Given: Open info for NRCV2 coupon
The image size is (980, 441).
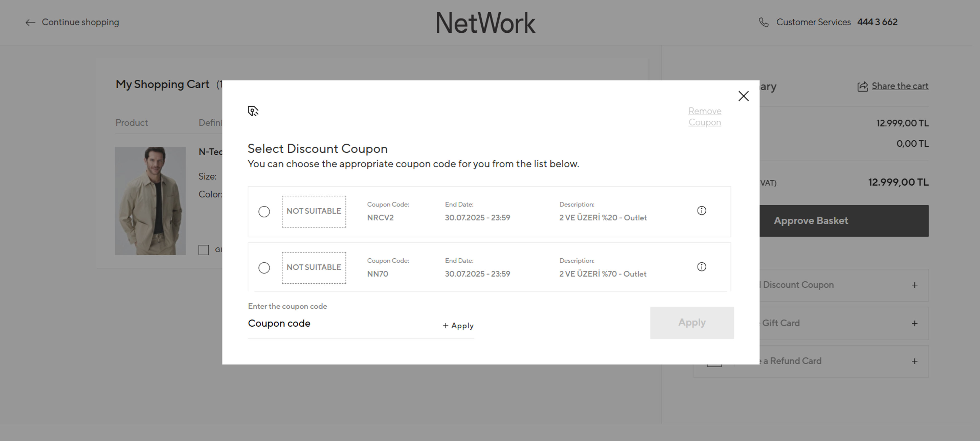Looking at the screenshot, I should click(x=702, y=211).
